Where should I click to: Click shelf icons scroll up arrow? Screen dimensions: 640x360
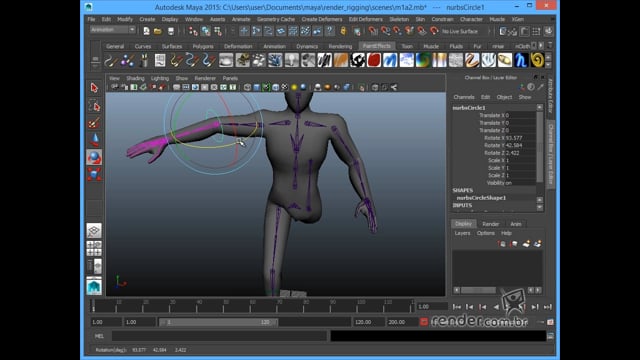point(548,57)
